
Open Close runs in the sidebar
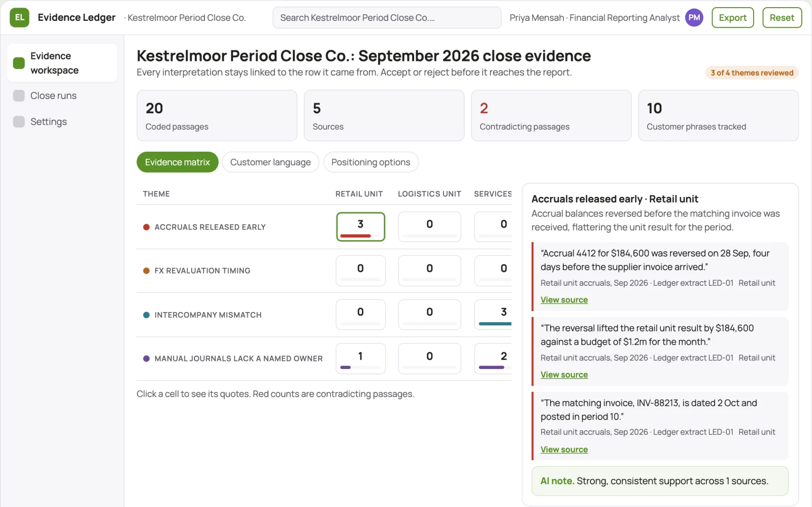pos(62,95)
